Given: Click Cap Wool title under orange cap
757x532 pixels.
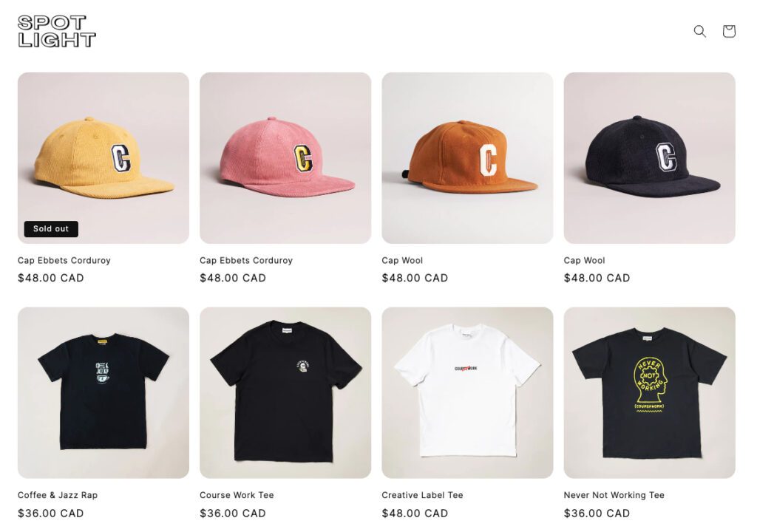Looking at the screenshot, I should tap(402, 260).
